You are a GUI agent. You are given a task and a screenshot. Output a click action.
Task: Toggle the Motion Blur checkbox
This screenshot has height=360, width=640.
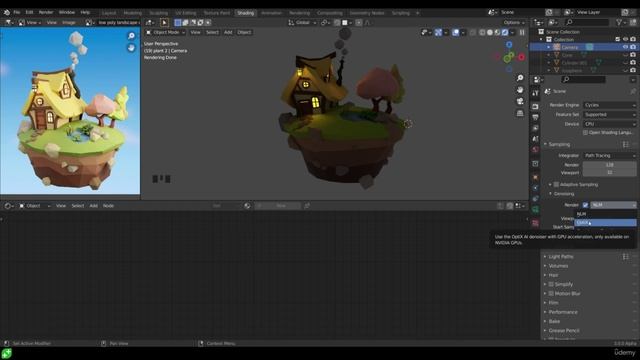[x=551, y=293]
